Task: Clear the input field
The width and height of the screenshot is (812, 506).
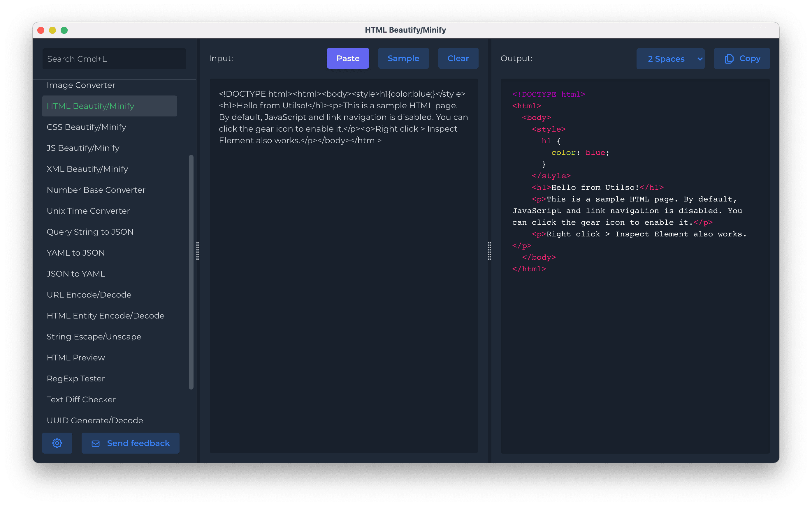Action: click(x=458, y=58)
